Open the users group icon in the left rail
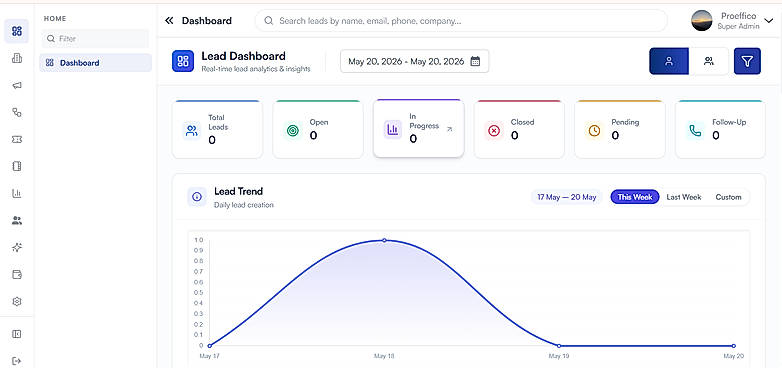Screen dimensions: 782x368 [x=16, y=220]
